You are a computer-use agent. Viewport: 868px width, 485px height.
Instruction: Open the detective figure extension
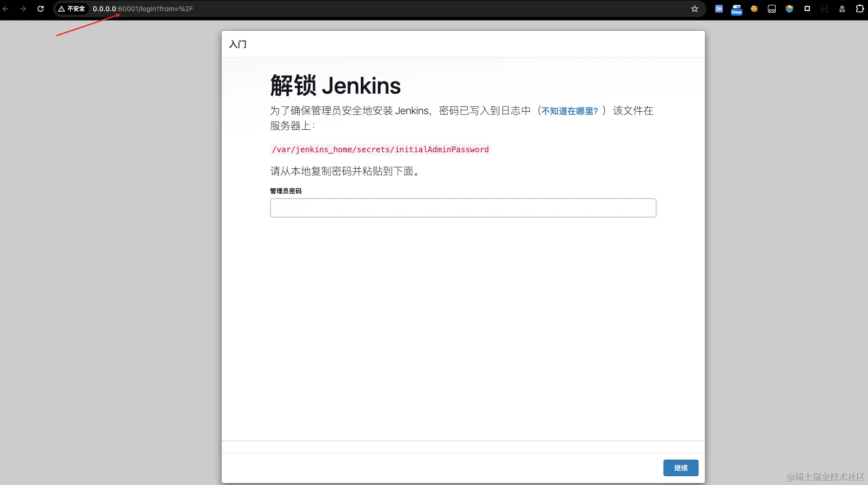coord(842,9)
